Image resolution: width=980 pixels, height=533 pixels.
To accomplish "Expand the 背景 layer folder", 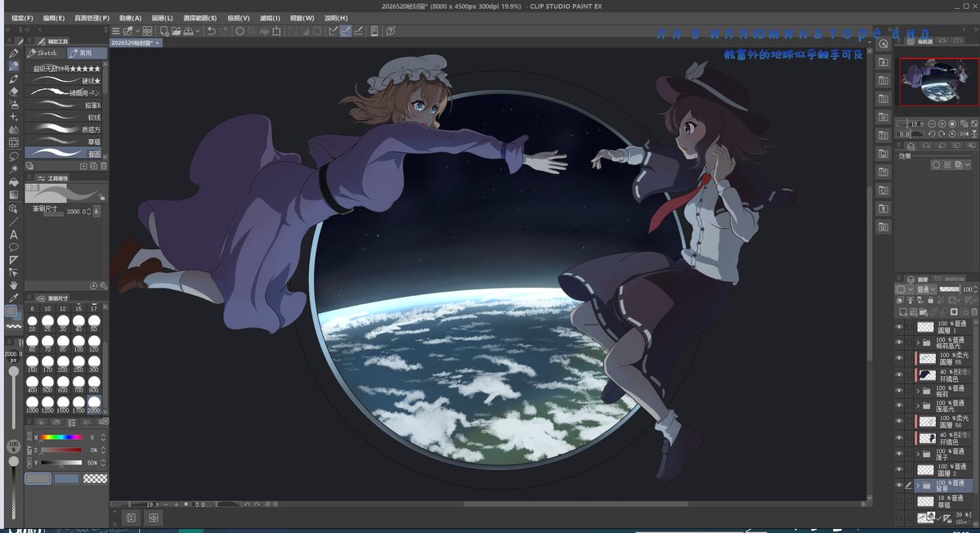I will 918,486.
